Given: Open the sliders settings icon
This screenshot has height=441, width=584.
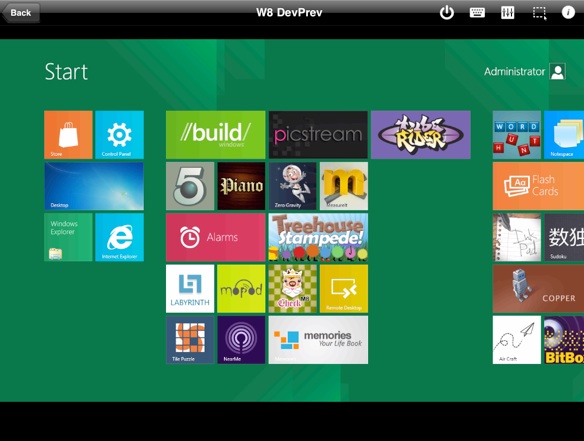Looking at the screenshot, I should tap(508, 13).
